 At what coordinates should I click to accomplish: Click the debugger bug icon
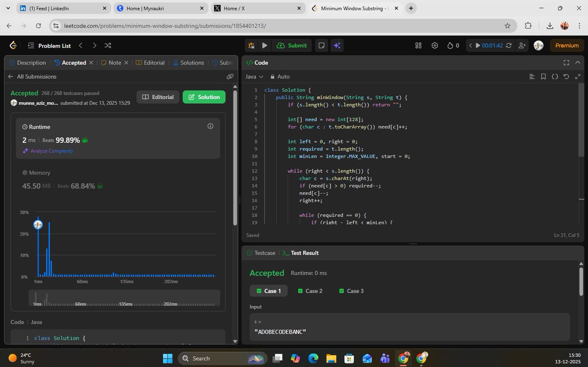click(251, 45)
